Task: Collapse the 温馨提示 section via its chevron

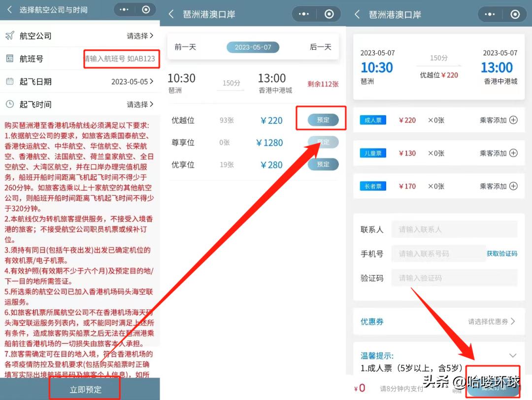Action: [x=513, y=355]
